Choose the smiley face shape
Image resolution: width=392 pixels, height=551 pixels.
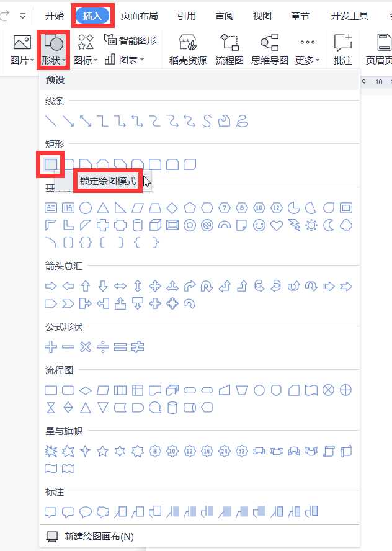pos(259,225)
